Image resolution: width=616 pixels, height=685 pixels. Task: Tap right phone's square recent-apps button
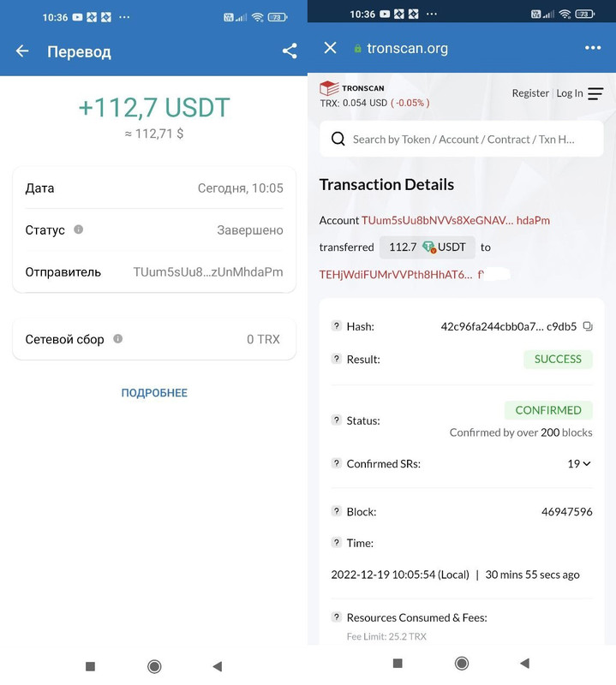(x=398, y=663)
